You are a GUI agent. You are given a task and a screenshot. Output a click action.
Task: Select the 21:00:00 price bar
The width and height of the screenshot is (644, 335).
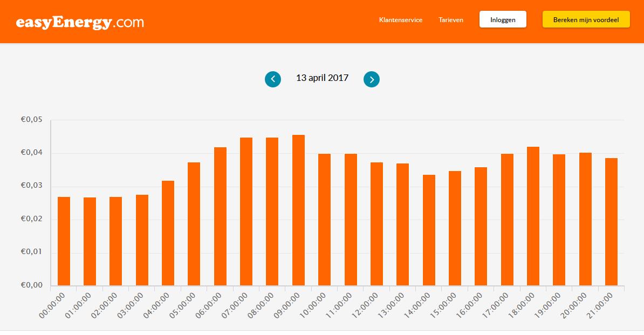611,222
